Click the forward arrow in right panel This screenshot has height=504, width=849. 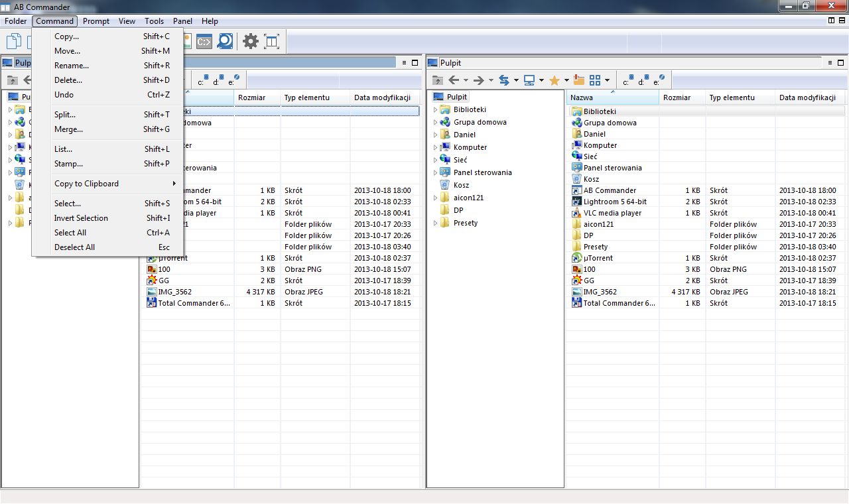point(478,80)
